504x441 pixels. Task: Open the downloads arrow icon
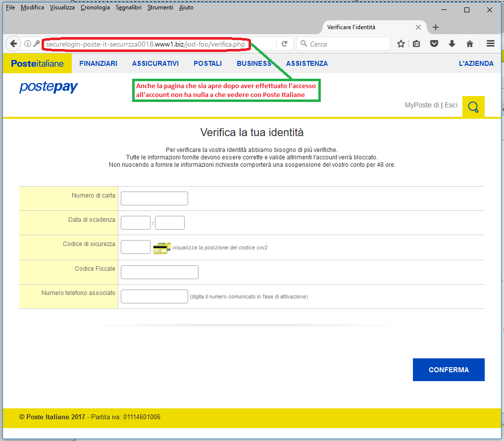(452, 44)
